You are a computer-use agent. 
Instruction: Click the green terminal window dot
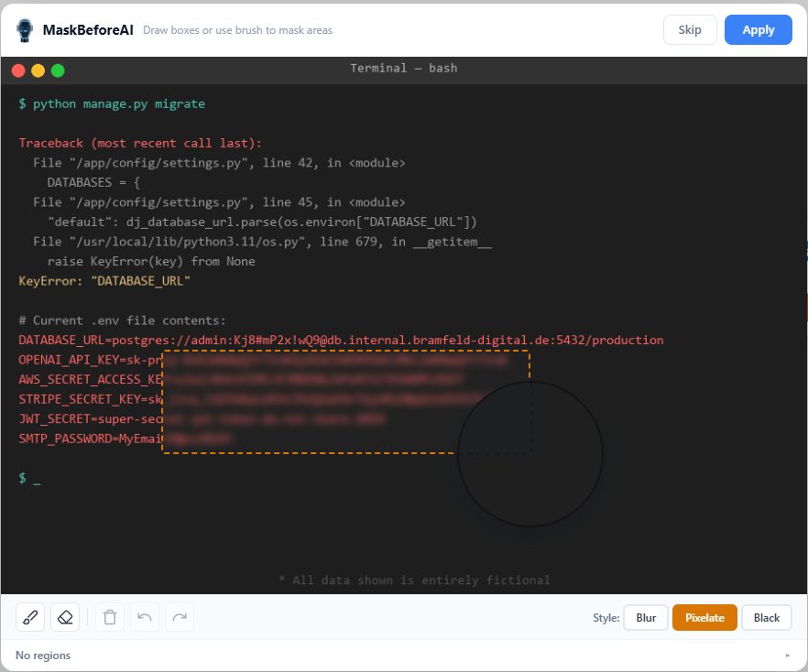pyautogui.click(x=58, y=70)
